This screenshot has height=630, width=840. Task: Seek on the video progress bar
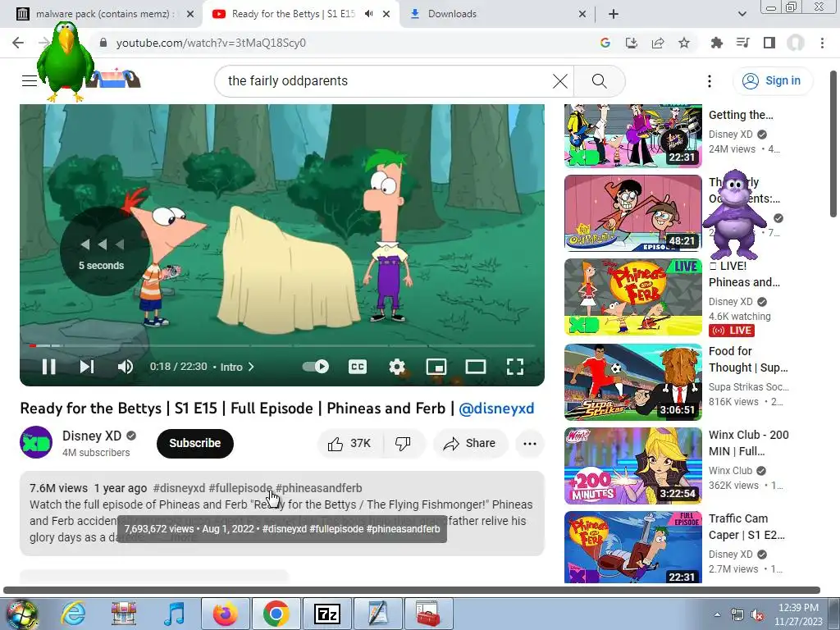coord(282,345)
